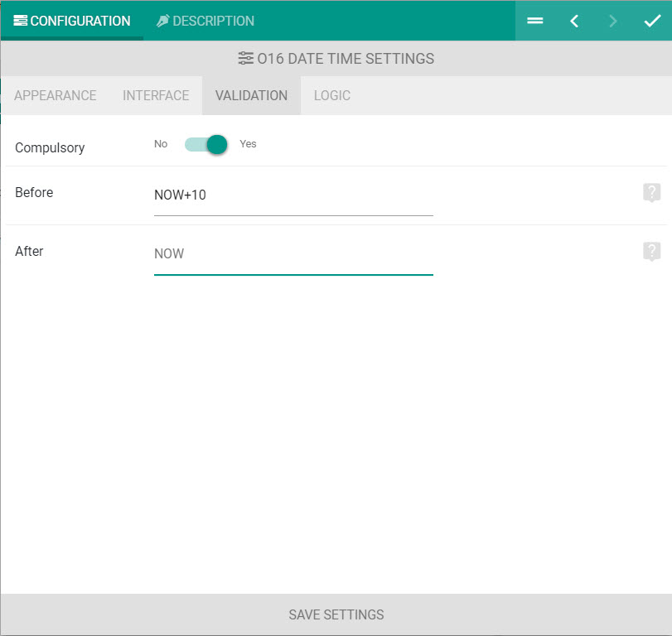Open the Interface tab
672x636 pixels.
[156, 95]
